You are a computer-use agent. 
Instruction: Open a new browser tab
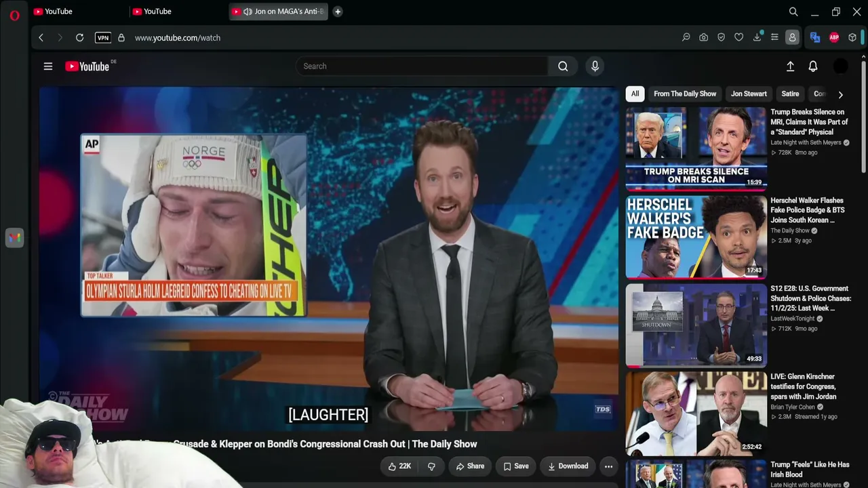click(x=338, y=12)
